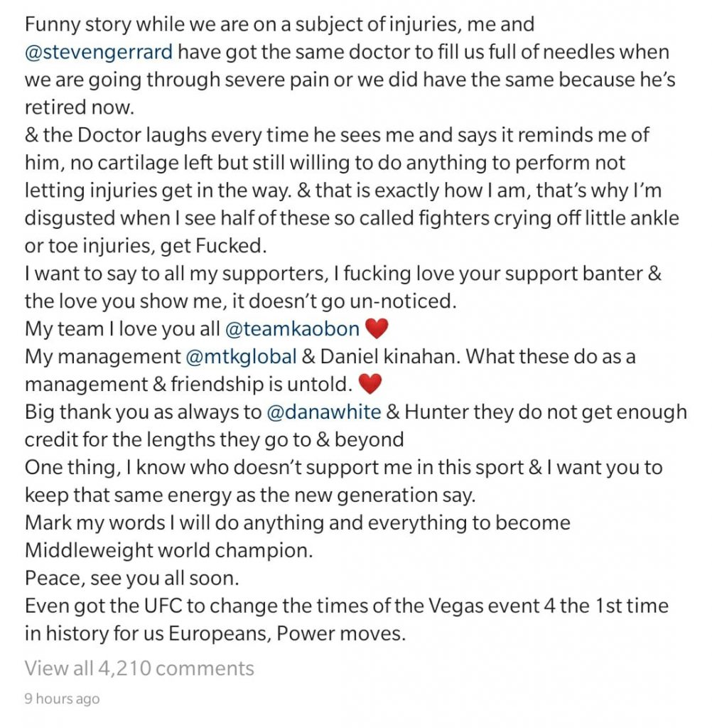This screenshot has height=728, width=712.
Task: Click the line 'Peace, see you all soon.'
Action: 132,579
